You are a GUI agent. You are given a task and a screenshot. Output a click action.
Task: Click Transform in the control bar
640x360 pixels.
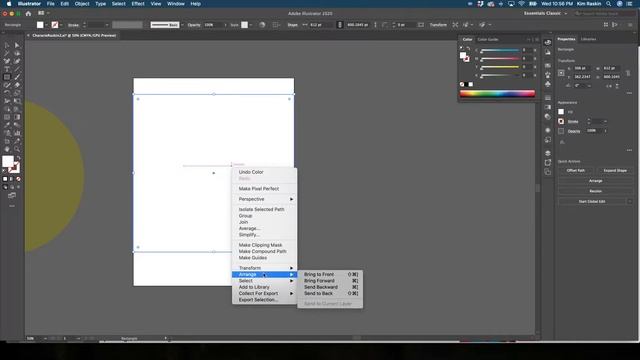tap(438, 25)
